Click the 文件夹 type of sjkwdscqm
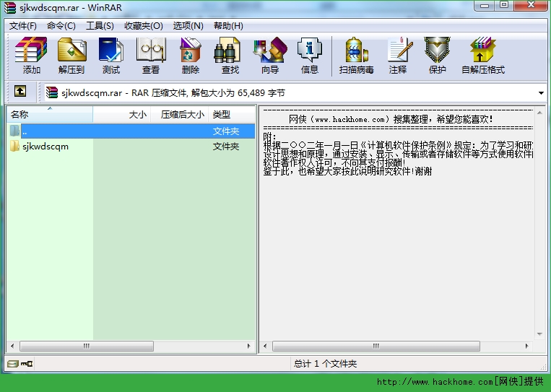 coord(226,147)
